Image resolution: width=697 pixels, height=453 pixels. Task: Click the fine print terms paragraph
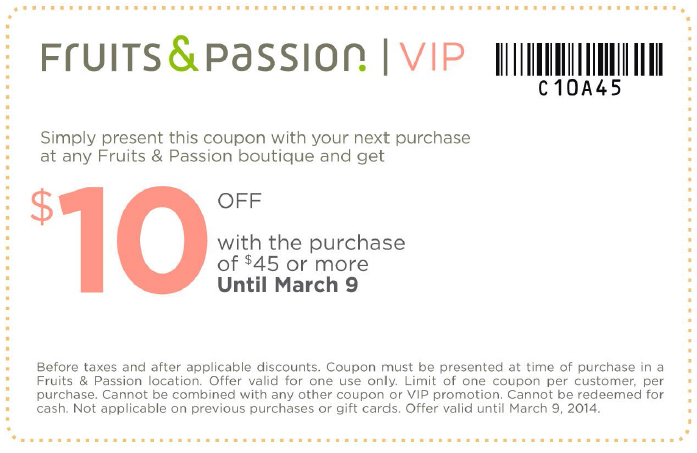coord(350,387)
